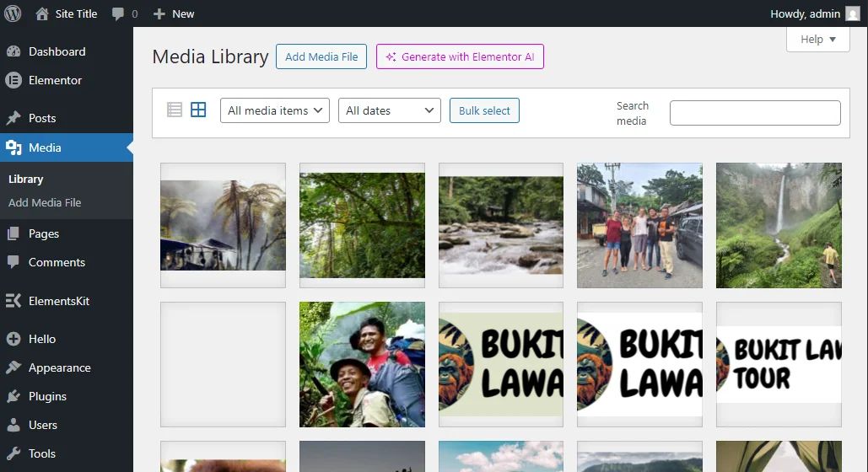Select the Media menu item

pos(45,147)
